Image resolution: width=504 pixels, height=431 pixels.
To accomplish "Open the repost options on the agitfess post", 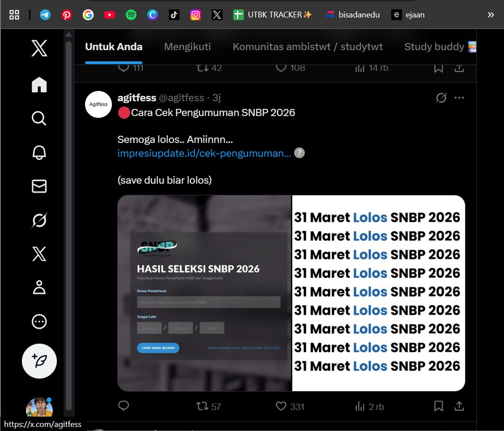I will click(202, 406).
